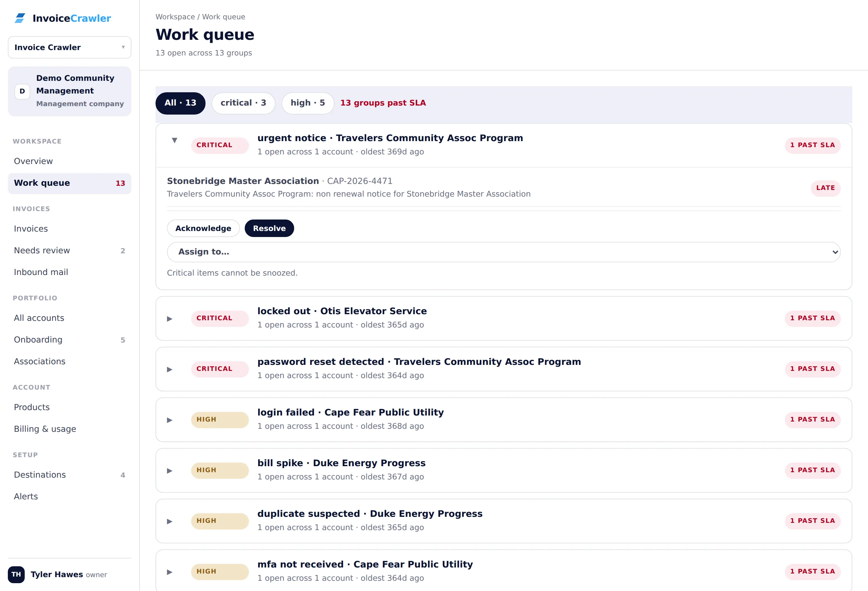Open Billing & usage
868x591 pixels.
point(69,429)
